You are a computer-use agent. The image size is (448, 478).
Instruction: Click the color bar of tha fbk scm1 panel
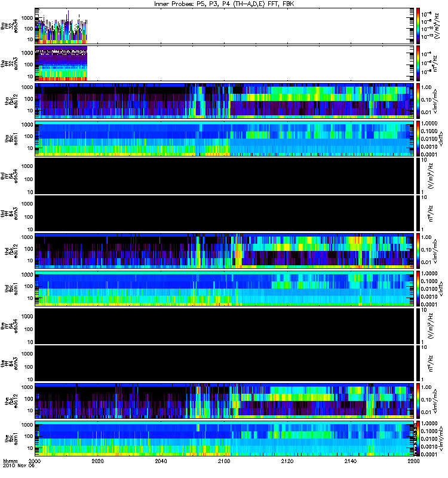pos(418,139)
